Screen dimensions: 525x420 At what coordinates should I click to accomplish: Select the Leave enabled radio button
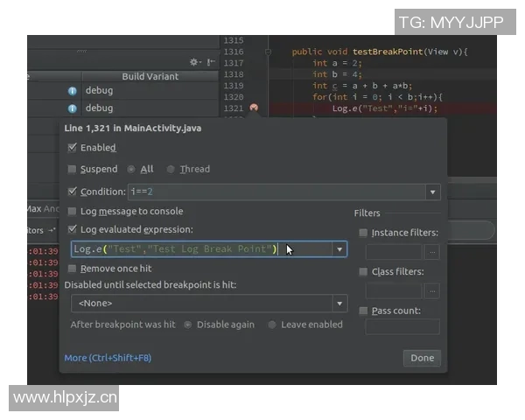272,325
